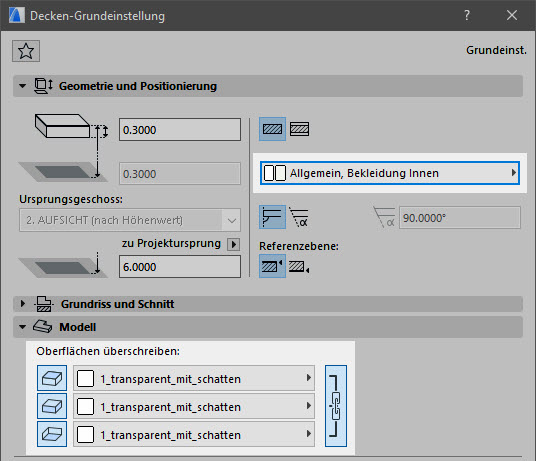Choose the custom slanted edge angle icon
This screenshot has width=536, height=461.
pos(299,218)
